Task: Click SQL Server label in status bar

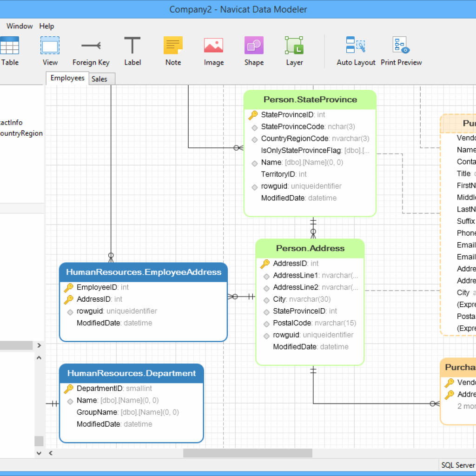Action: (457, 465)
